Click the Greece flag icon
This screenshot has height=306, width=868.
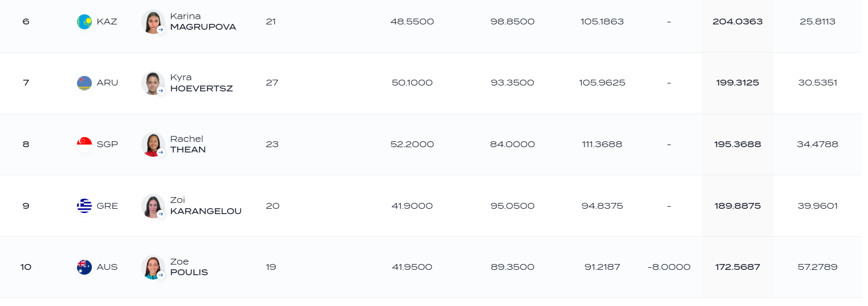(x=84, y=206)
